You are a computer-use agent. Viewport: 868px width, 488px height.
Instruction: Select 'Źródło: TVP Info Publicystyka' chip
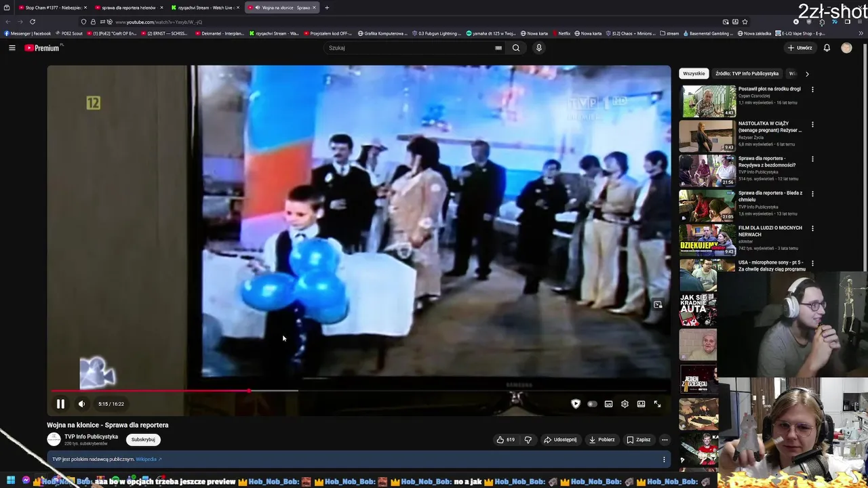(747, 73)
